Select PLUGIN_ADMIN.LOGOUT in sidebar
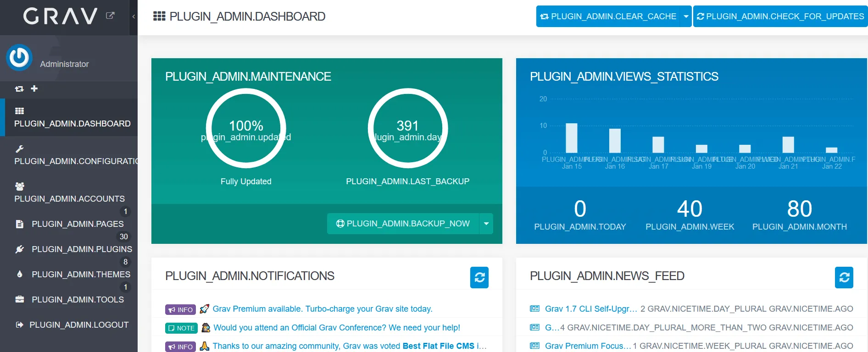 [x=71, y=325]
